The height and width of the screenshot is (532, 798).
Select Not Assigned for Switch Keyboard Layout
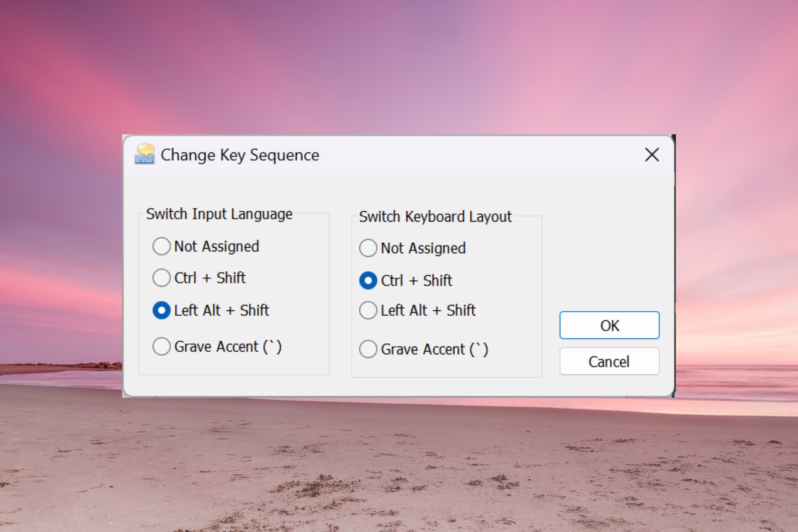click(x=367, y=248)
